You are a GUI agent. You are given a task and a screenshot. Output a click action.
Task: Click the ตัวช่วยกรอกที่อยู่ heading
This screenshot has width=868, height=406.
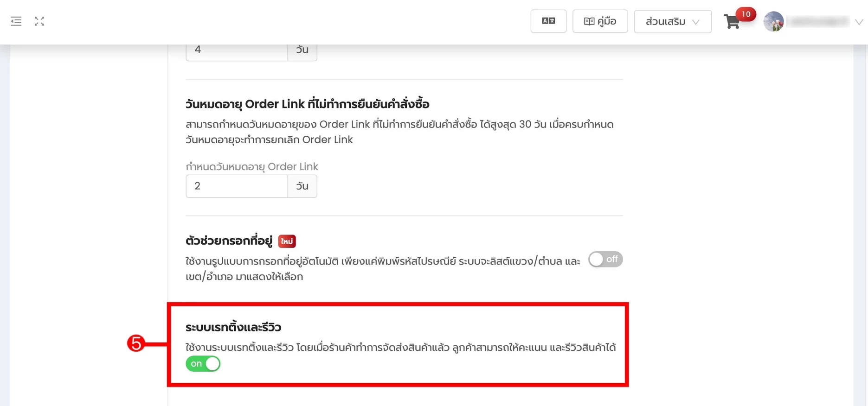tap(229, 241)
